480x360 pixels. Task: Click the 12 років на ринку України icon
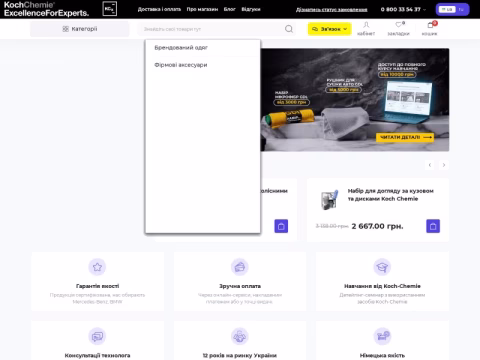[x=240, y=336]
